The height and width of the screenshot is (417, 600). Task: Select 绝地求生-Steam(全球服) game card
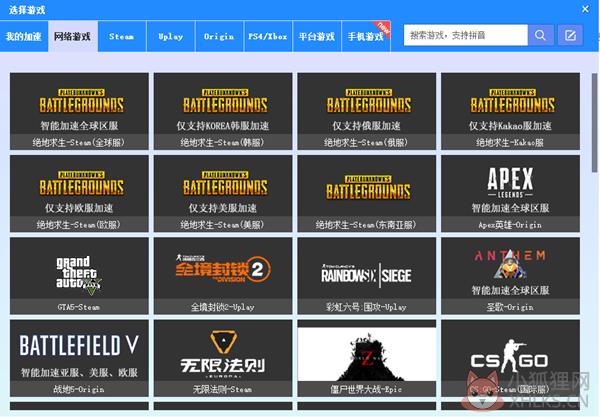[79, 111]
